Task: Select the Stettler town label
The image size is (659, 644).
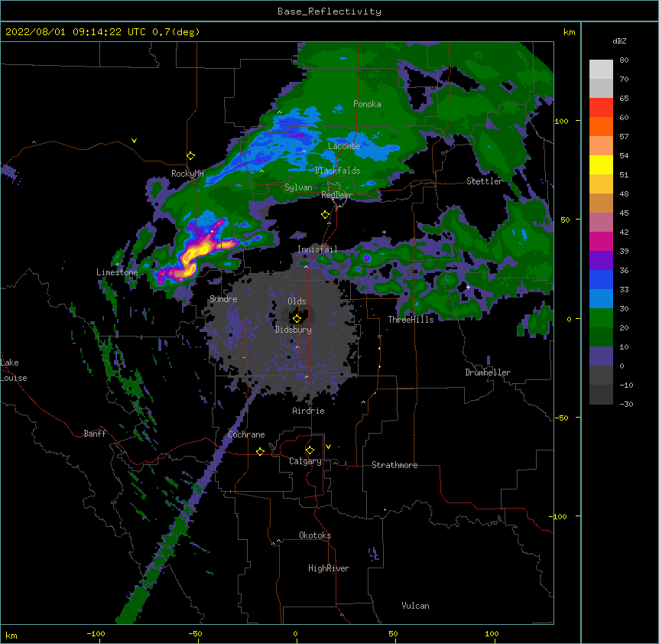Action: click(485, 181)
